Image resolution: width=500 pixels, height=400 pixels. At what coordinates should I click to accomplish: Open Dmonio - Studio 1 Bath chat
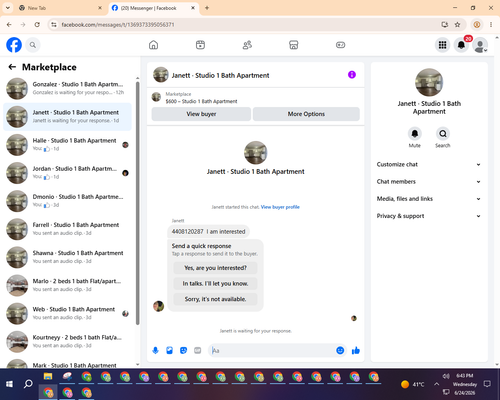[67, 201]
